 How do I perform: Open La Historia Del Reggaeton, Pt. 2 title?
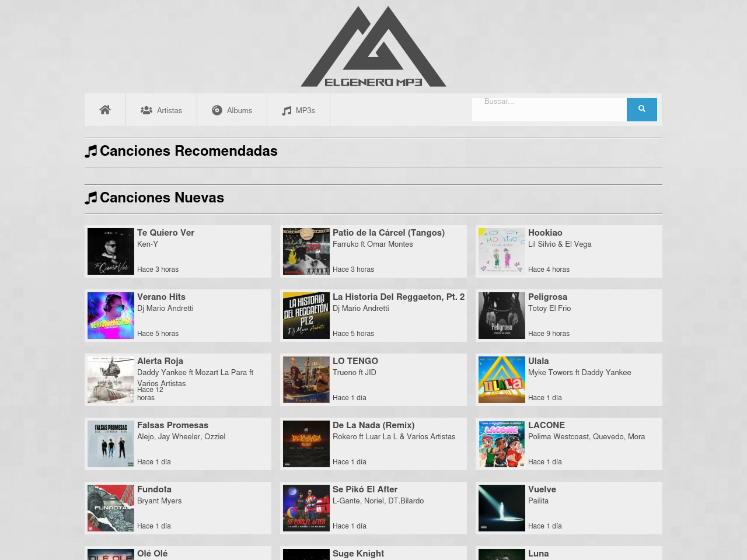point(399,297)
